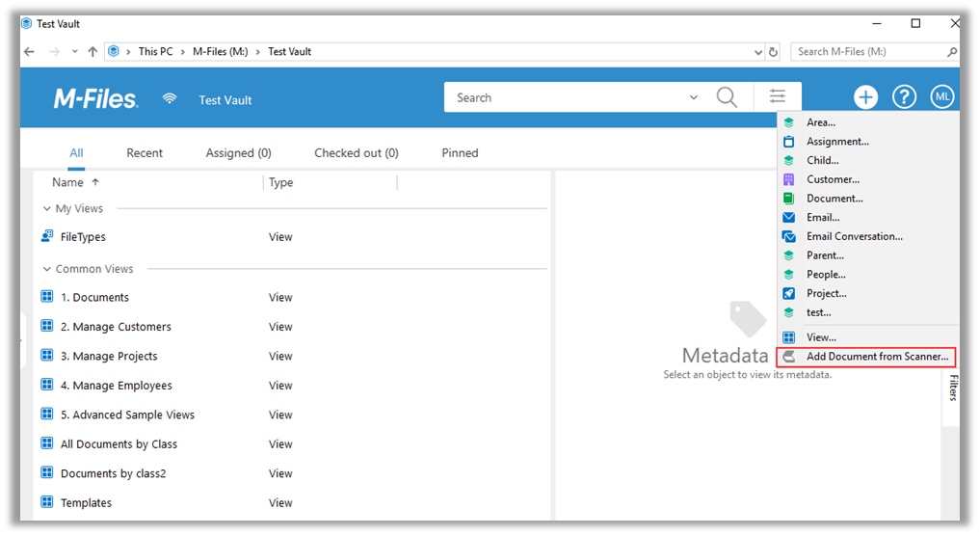Sort by the Name column header

click(x=67, y=182)
